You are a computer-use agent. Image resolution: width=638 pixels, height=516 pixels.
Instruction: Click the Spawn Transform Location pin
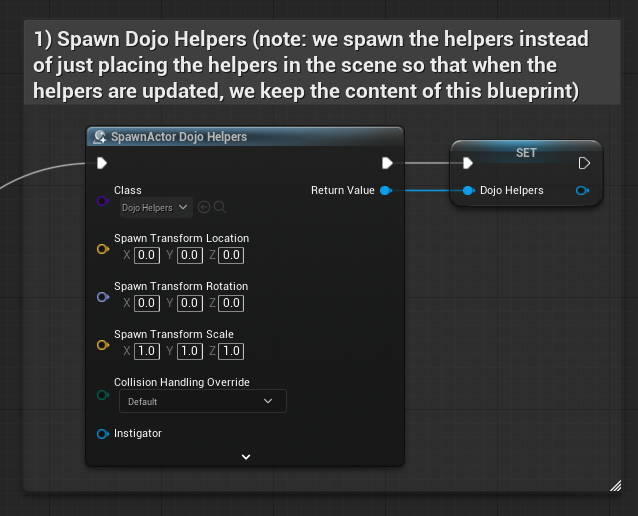[102, 248]
